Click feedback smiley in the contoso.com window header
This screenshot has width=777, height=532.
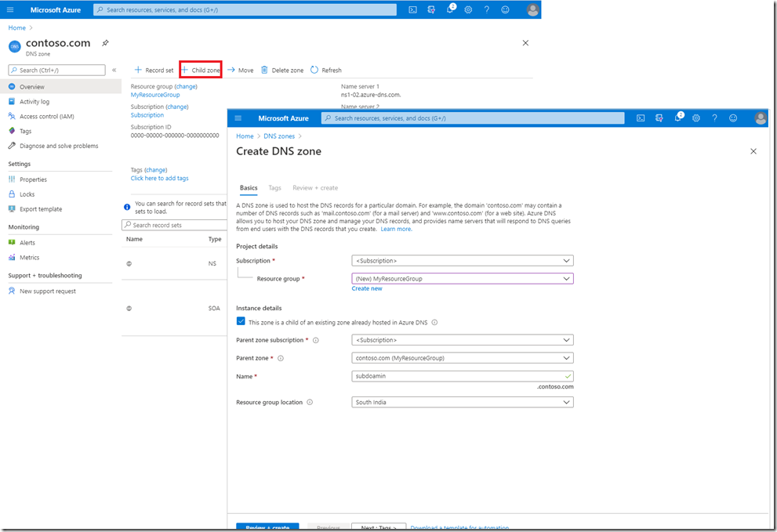[x=505, y=10]
